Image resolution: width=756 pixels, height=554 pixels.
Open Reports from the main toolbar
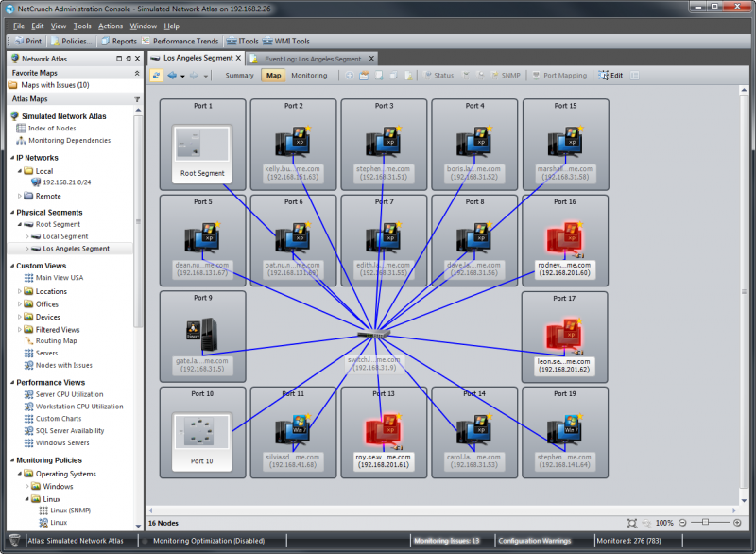click(x=119, y=41)
